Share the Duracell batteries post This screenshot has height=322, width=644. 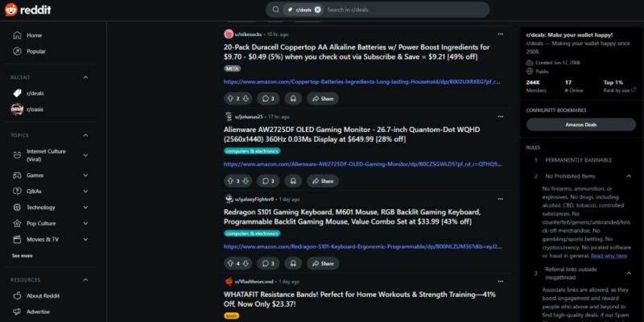click(x=323, y=98)
